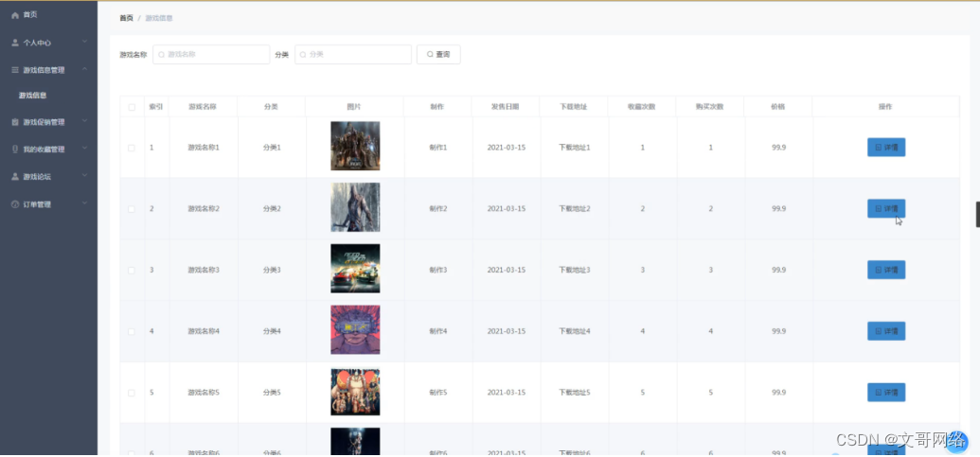The image size is (980, 457).
Task: Click the clock icon beside 订单管理
Action: (15, 204)
